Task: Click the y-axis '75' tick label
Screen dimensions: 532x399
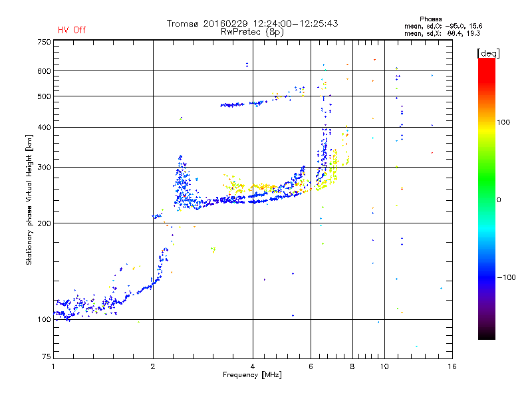Action: pos(47,356)
